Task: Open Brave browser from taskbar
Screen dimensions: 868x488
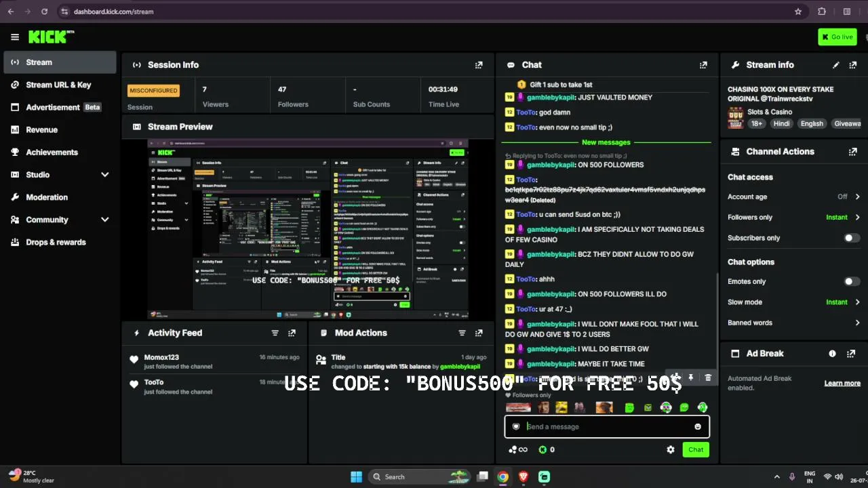Action: pos(524,476)
